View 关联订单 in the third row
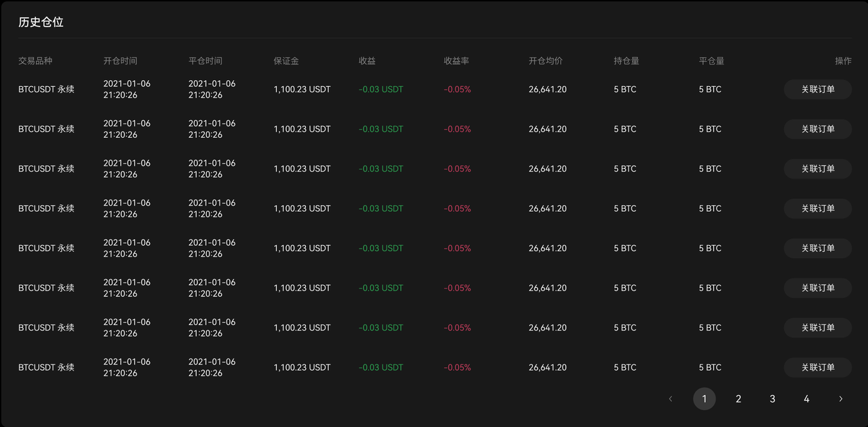The width and height of the screenshot is (868, 427). coord(817,169)
